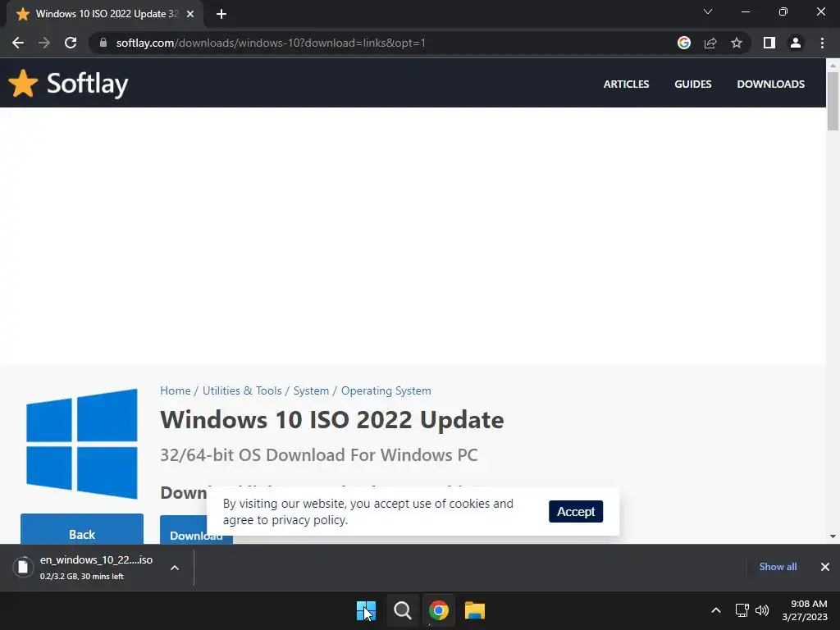This screenshot has height=630, width=840.
Task: Bookmark this page with star icon
Action: 737,43
